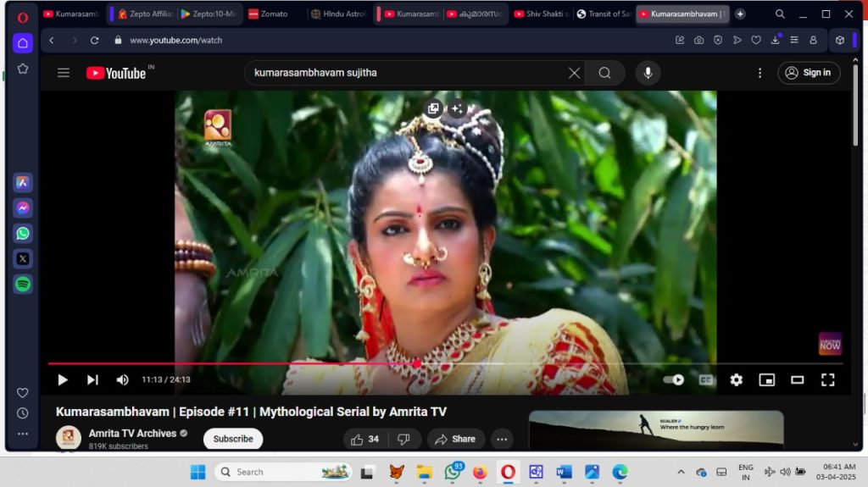Click the video's red Subscribe Now watermark
This screenshot has width=868, height=487.
click(830, 344)
